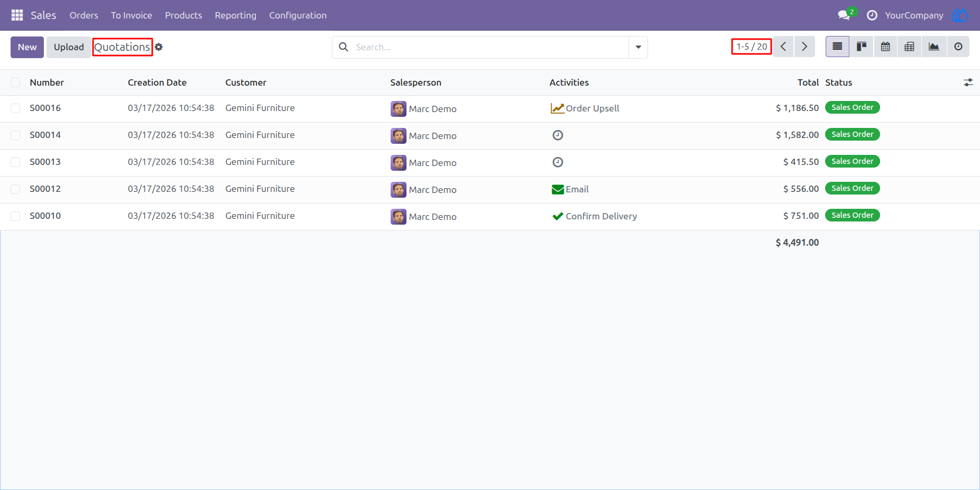This screenshot has height=490, width=980.
Task: Click Sales Order status badge for S00016
Action: (x=852, y=107)
